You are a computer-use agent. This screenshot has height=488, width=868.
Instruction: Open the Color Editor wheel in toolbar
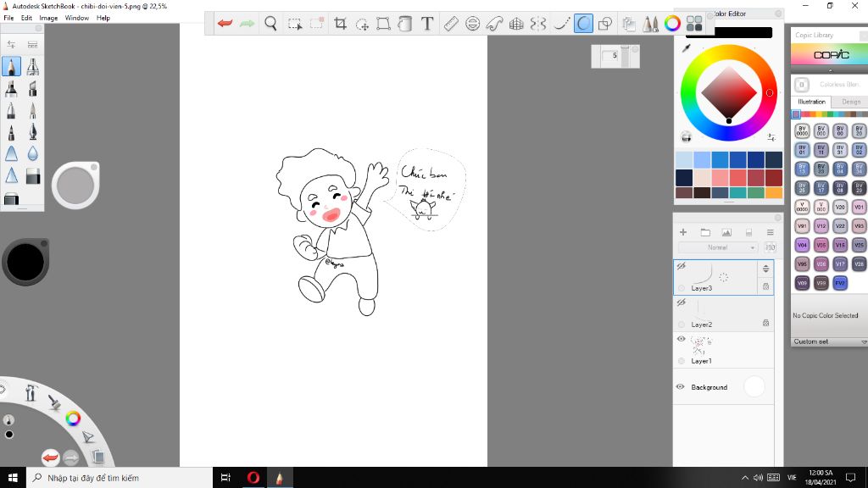coord(672,23)
